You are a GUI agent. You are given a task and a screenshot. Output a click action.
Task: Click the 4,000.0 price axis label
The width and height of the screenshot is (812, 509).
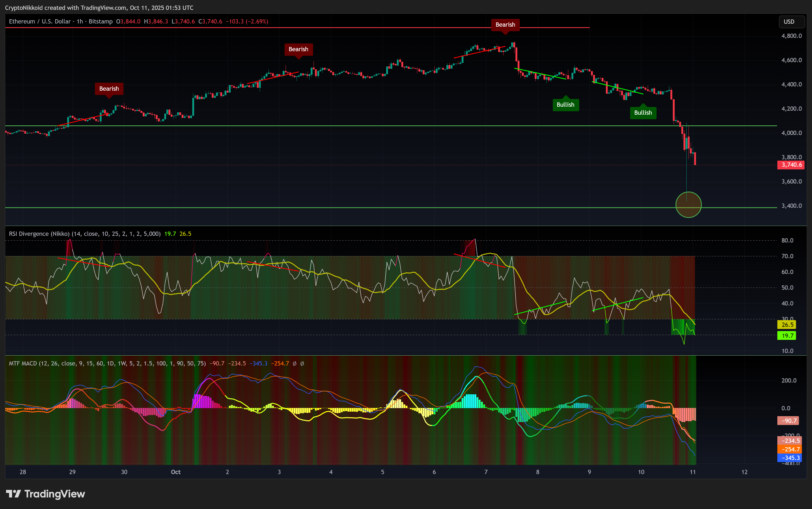click(791, 133)
